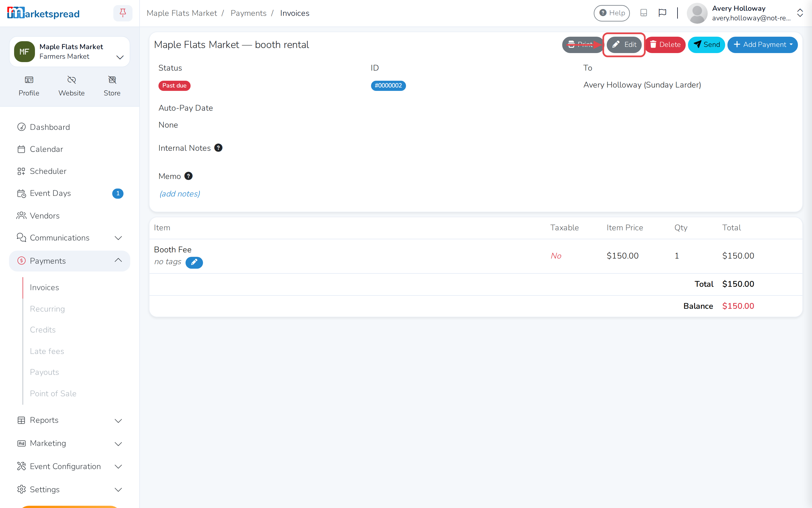Viewport: 812px width, 508px height.
Task: Open the user account menu chevron
Action: [800, 13]
